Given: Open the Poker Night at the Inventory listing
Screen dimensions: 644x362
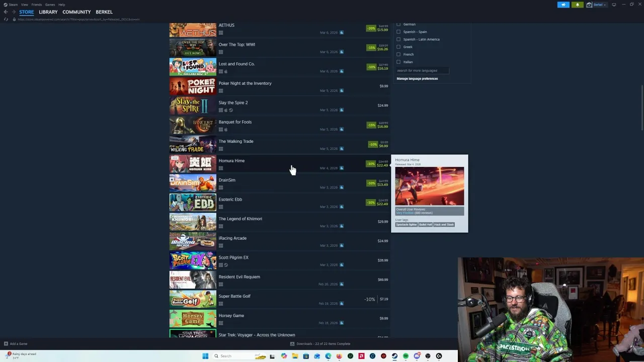Looking at the screenshot, I should [x=279, y=86].
